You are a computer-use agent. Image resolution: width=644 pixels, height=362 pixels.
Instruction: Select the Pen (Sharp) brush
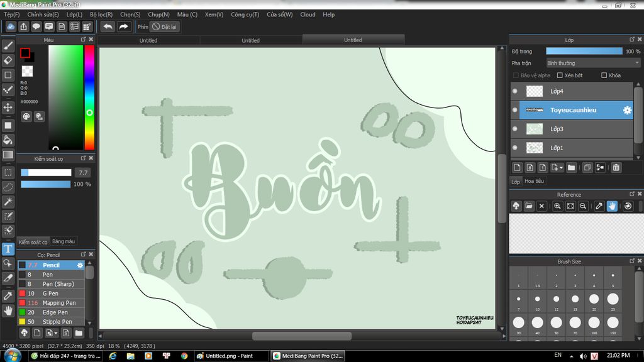(x=51, y=284)
